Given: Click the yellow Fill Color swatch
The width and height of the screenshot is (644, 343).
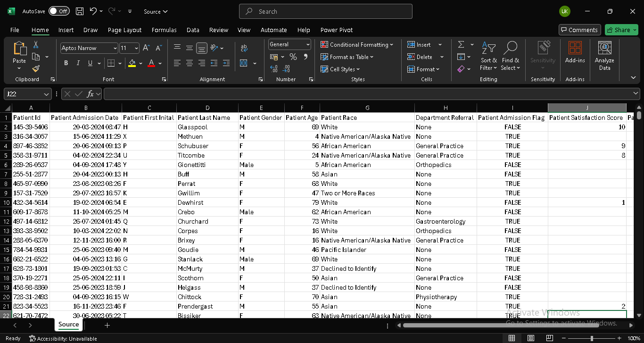Looking at the screenshot, I should tap(132, 63).
